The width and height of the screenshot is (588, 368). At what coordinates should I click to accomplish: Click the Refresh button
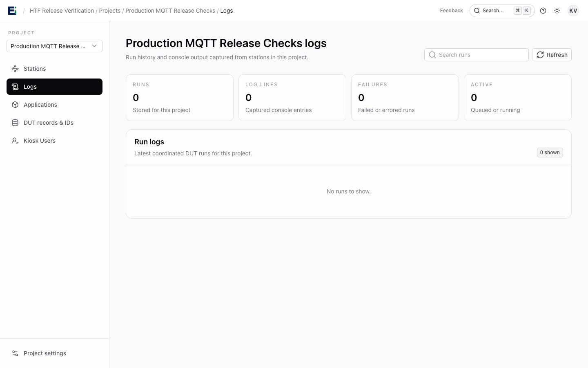point(552,55)
